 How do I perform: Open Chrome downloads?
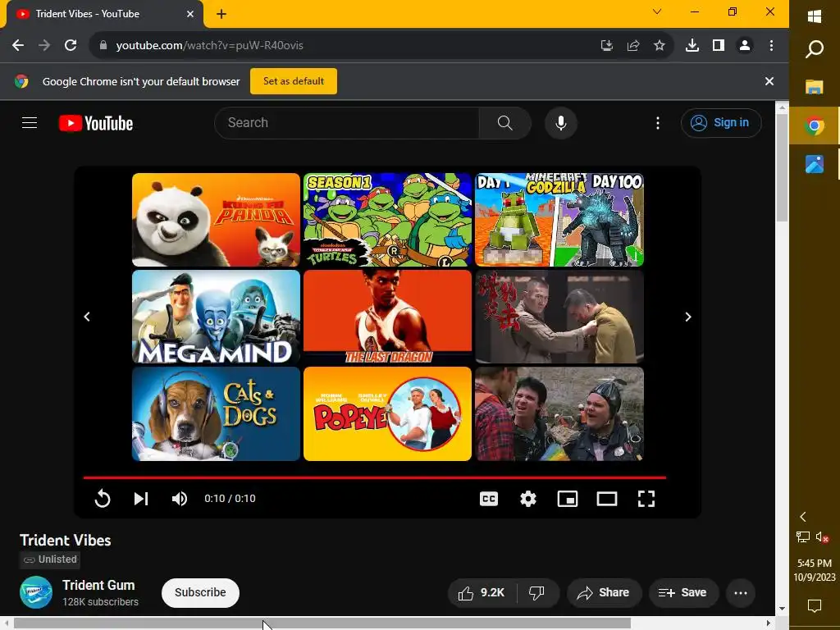tap(692, 46)
